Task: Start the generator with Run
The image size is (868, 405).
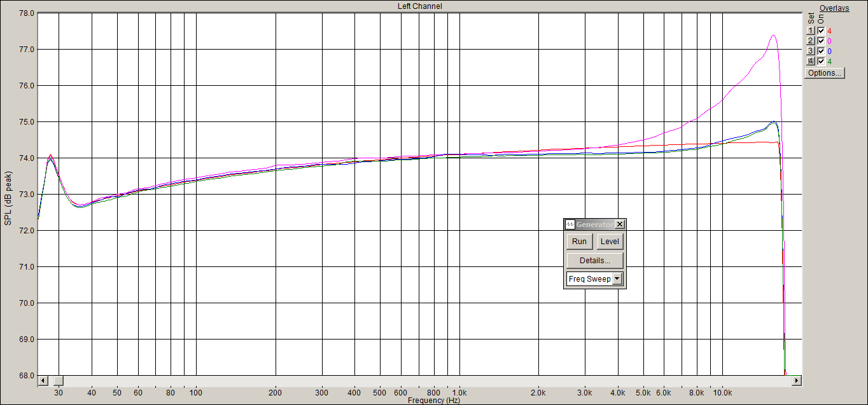Action: tap(579, 242)
